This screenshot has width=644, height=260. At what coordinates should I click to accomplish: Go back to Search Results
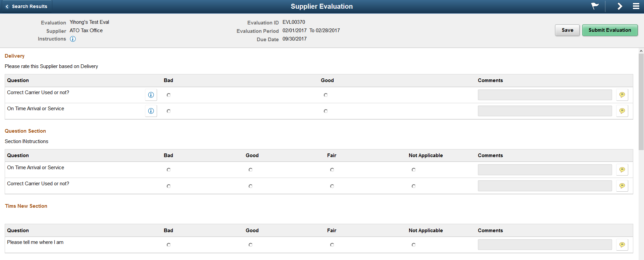pos(27,6)
